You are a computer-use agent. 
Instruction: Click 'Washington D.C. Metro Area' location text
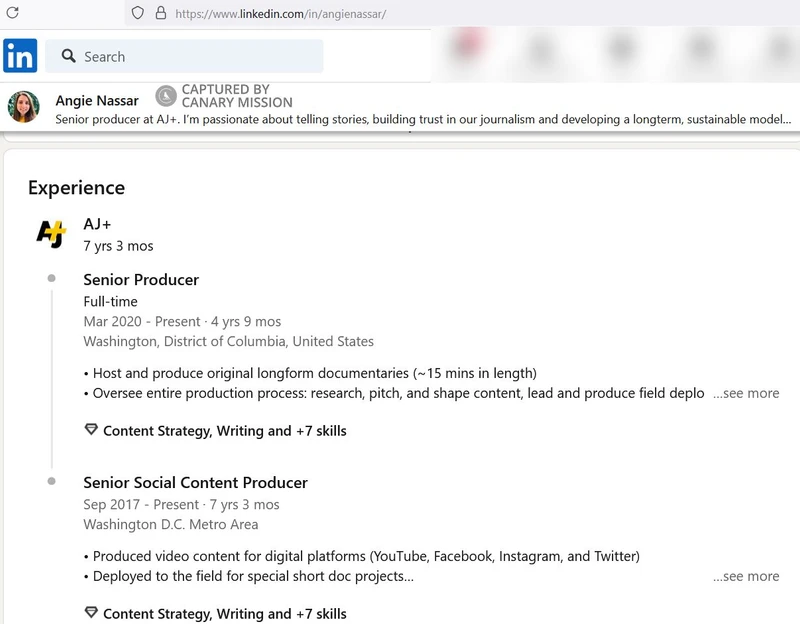(x=171, y=524)
